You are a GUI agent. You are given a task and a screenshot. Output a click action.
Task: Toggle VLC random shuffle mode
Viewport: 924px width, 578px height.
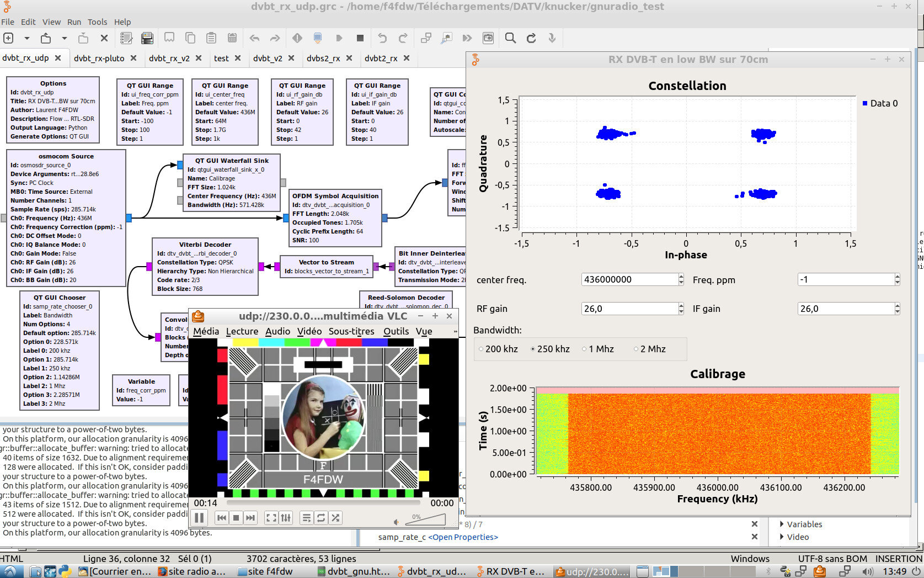coord(335,518)
